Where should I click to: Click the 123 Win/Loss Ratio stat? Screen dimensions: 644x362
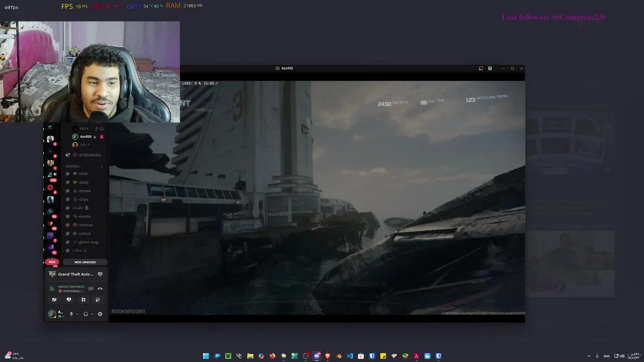coord(486,99)
